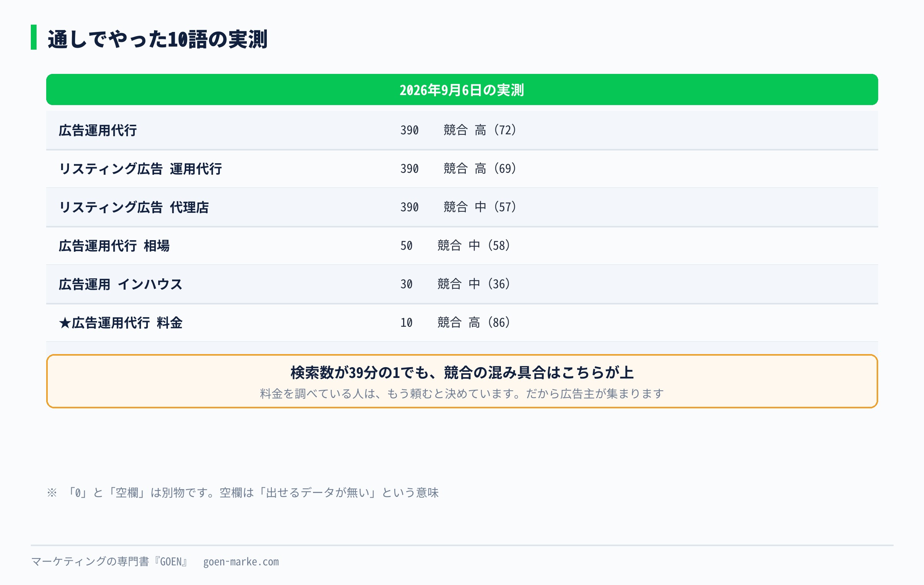The image size is (924, 585).
Task: Click the search volume 10
Action: pos(406,323)
